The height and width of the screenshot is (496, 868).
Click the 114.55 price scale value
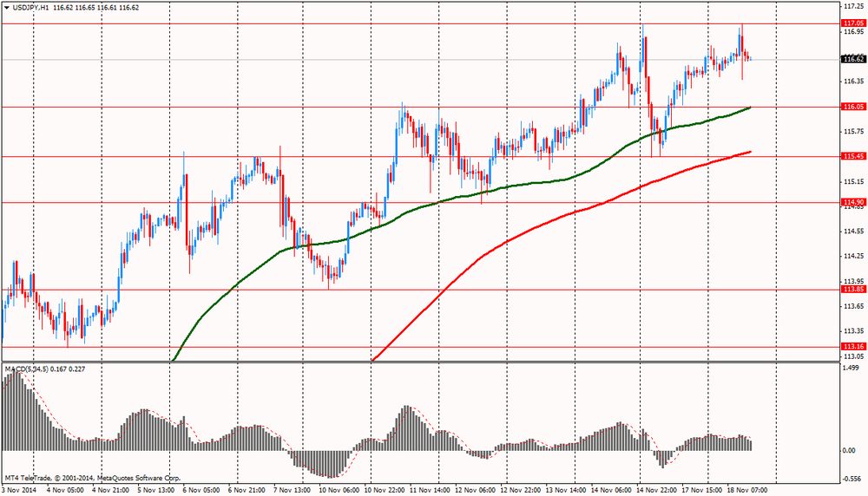click(853, 232)
